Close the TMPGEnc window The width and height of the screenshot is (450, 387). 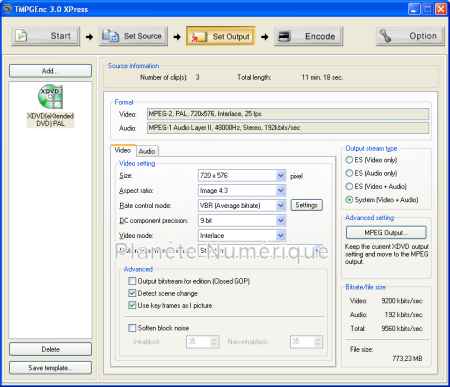[441, 9]
